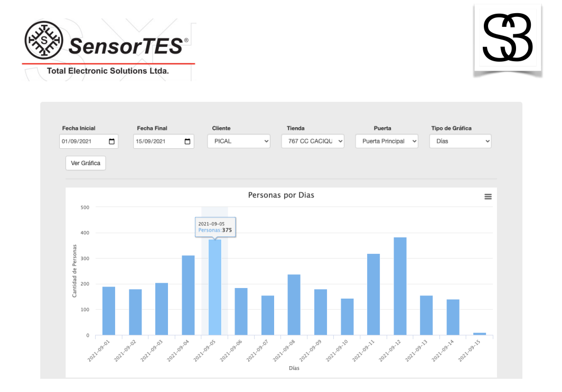Click the Fecha Final date field
The width and height of the screenshot is (562, 392).
pyautogui.click(x=157, y=141)
